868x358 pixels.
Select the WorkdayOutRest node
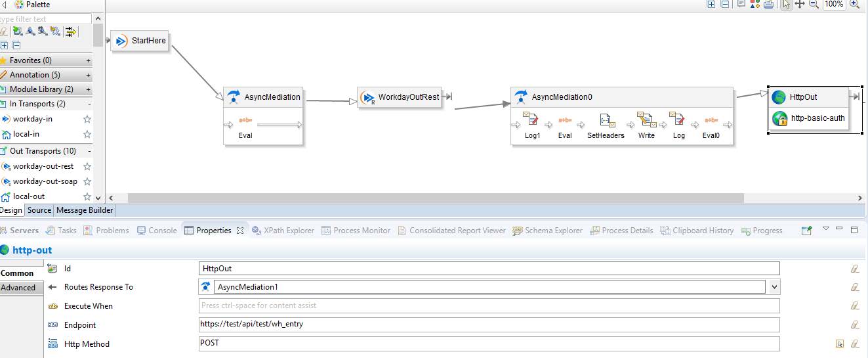400,97
